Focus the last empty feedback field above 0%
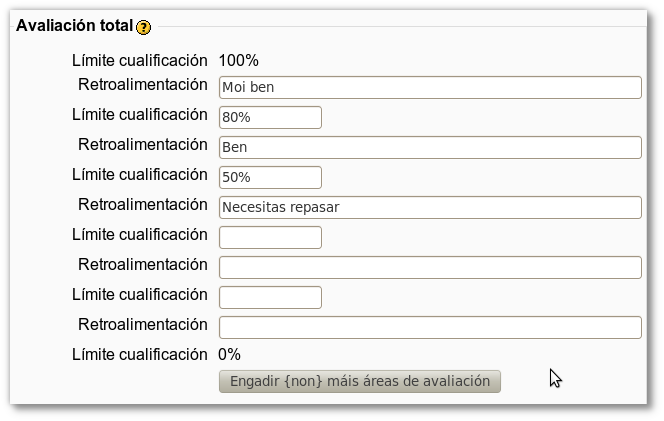664x421 pixels. click(429, 327)
